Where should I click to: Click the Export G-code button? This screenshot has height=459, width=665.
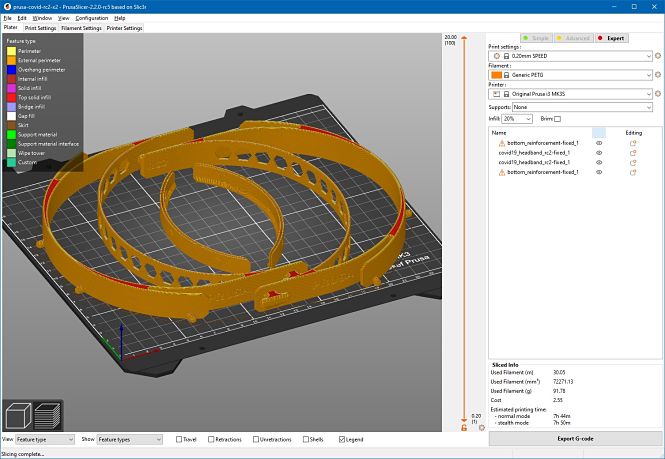pos(575,439)
